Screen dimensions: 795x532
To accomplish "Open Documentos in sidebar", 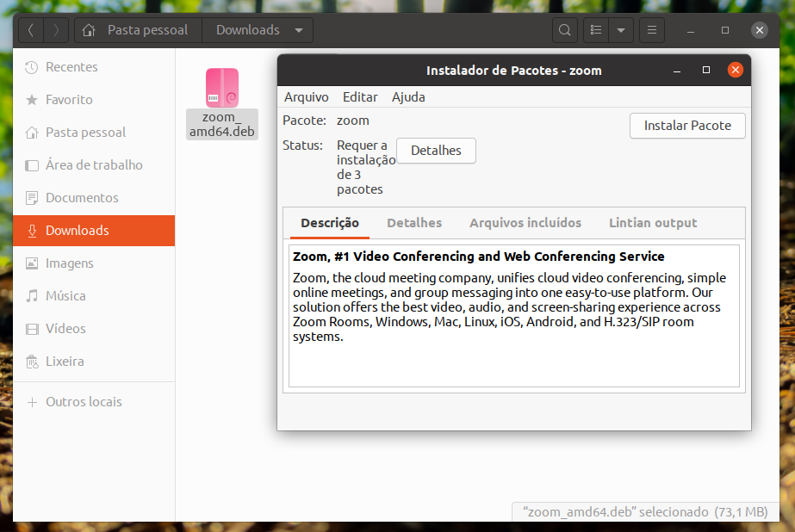I will click(94, 198).
